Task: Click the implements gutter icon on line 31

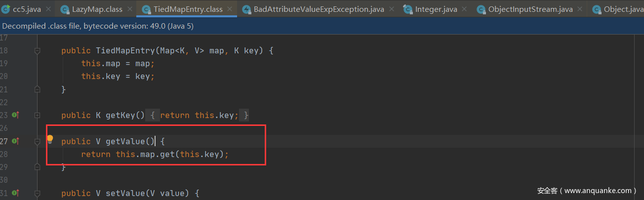Action: [15, 193]
